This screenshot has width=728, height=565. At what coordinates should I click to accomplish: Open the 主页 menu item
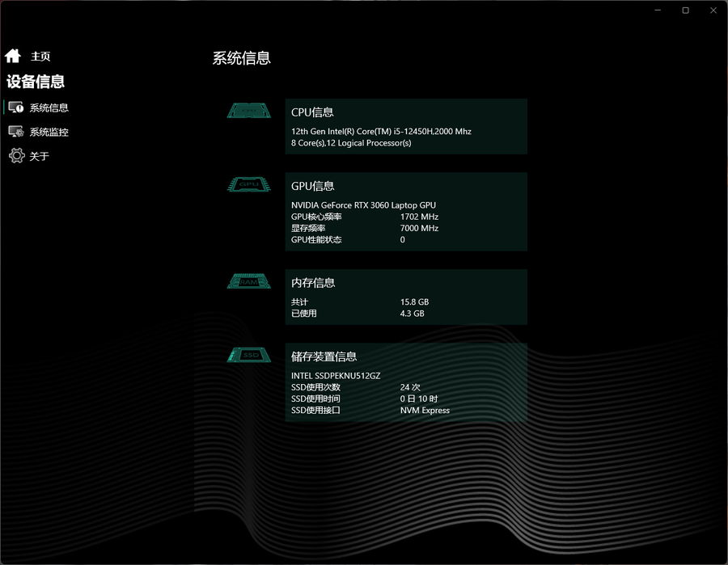click(40, 57)
